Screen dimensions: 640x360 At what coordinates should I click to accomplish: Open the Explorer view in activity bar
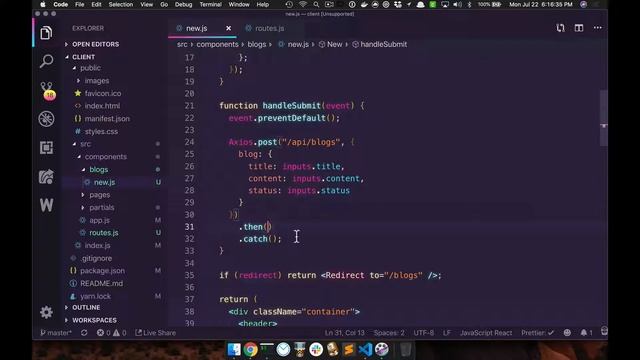(x=46, y=33)
